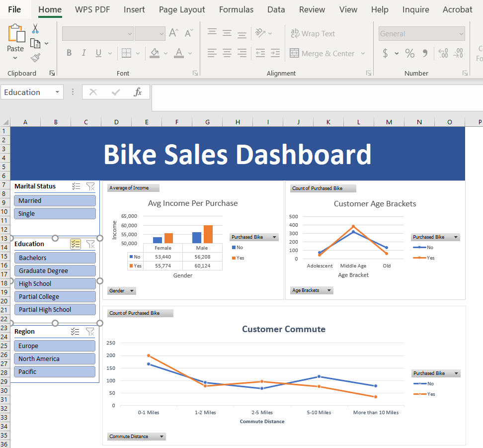Click the Fill Color bucket icon
The width and height of the screenshot is (483, 448).
click(x=155, y=53)
